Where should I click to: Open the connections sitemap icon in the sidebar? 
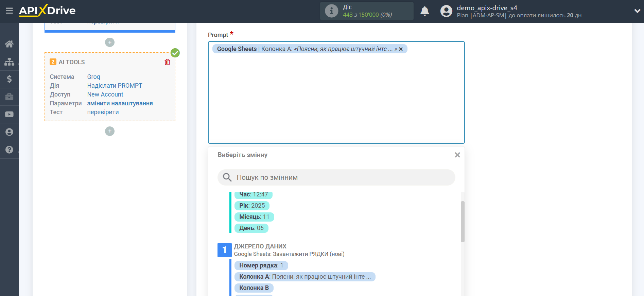coord(9,62)
